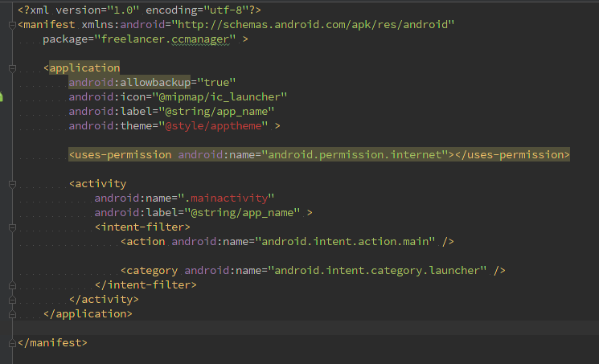599x364 pixels.
Task: Click the android:icon attribute name
Action: click(x=107, y=96)
